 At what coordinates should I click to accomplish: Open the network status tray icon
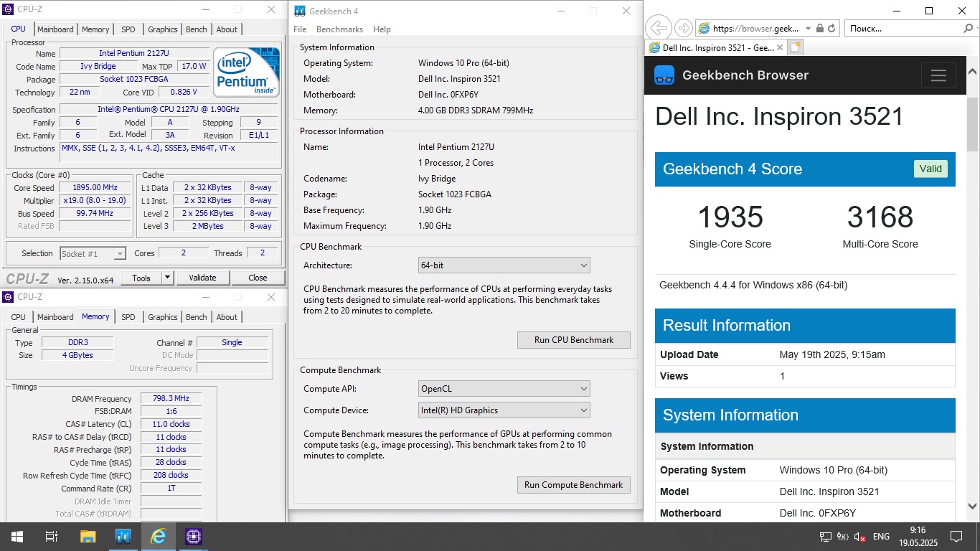coord(826,537)
